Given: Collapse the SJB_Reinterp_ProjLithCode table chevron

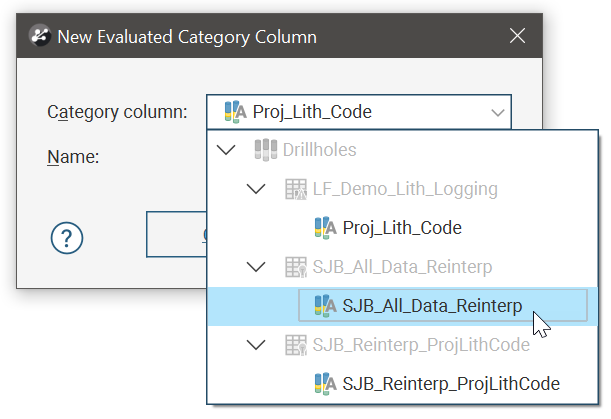Looking at the screenshot, I should [x=257, y=345].
